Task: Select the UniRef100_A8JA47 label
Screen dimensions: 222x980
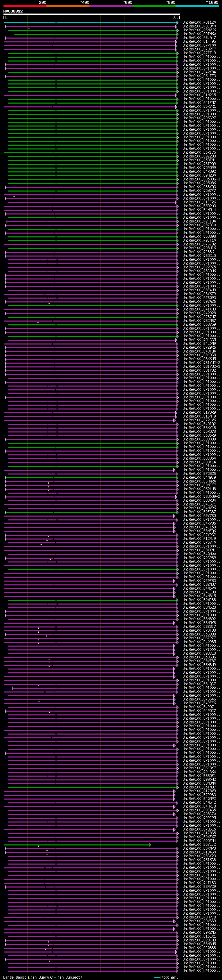Action: pyautogui.click(x=199, y=38)
